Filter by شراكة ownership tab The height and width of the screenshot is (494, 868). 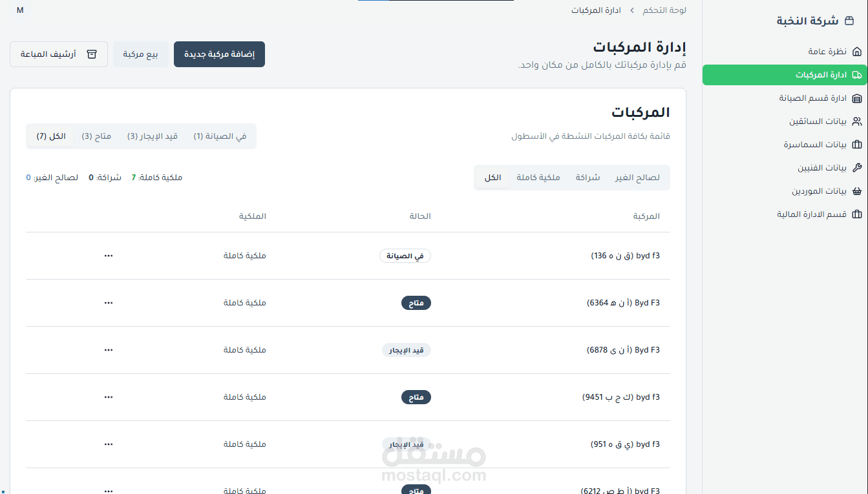tap(588, 178)
